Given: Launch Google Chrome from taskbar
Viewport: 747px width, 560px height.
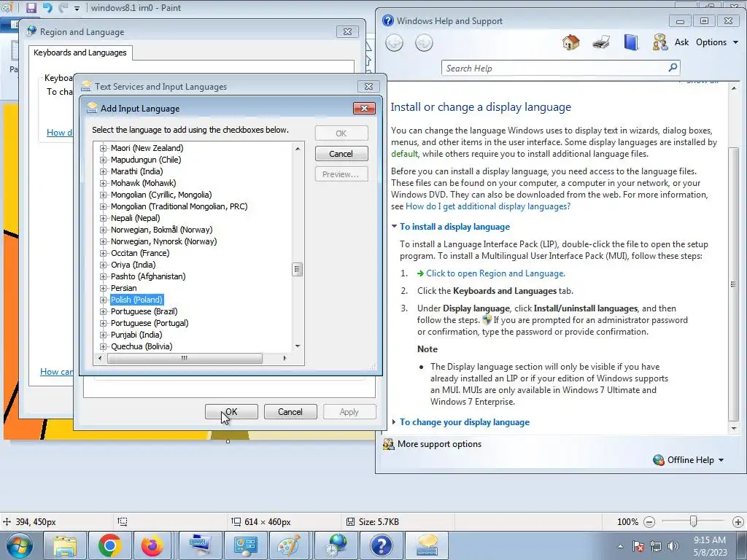Looking at the screenshot, I should [x=109, y=545].
